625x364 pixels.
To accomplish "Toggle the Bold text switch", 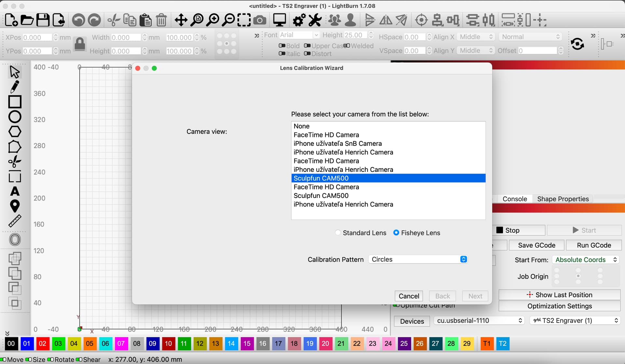I will pos(282,46).
